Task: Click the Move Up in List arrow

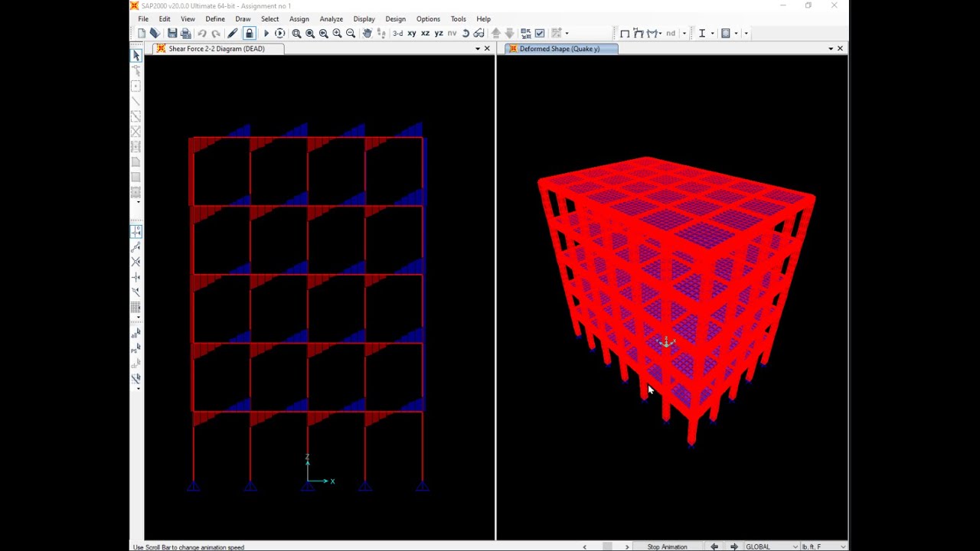Action: (496, 33)
